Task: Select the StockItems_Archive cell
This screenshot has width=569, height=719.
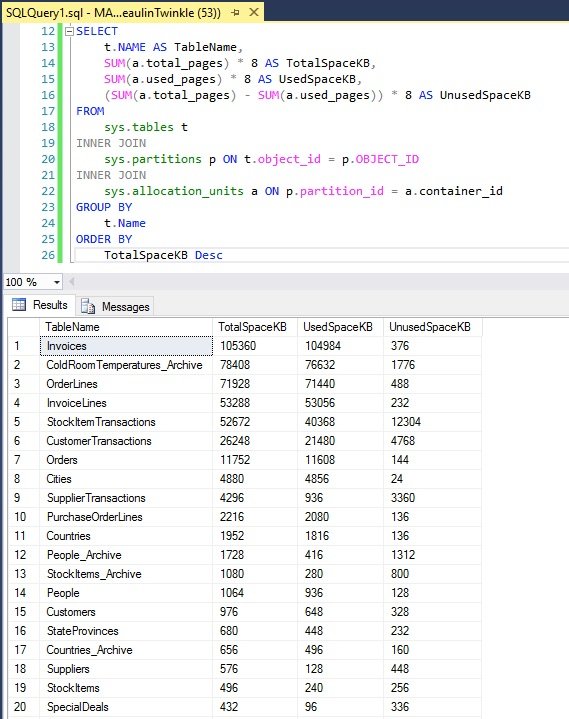Action: pos(126,574)
